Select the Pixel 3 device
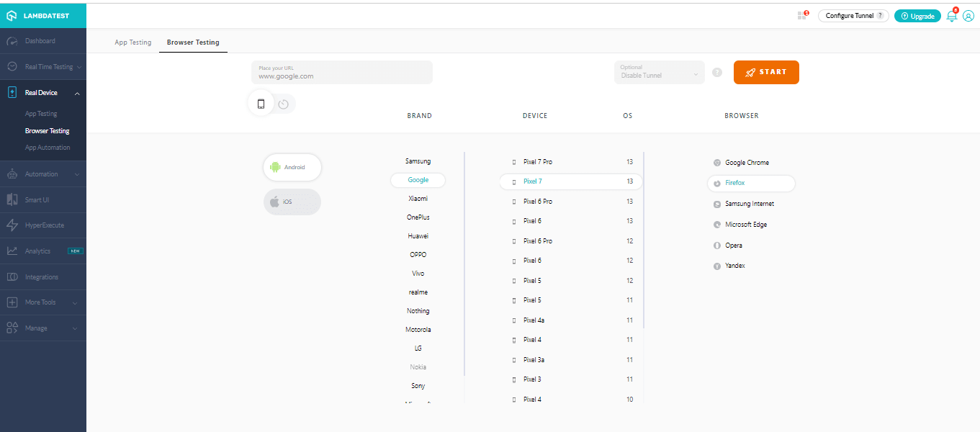980x432 pixels. 571,379
